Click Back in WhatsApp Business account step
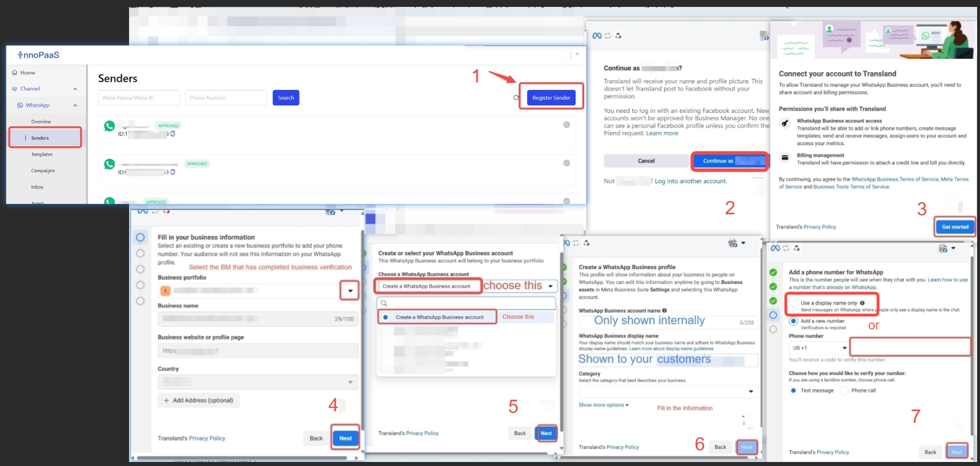 520,433
